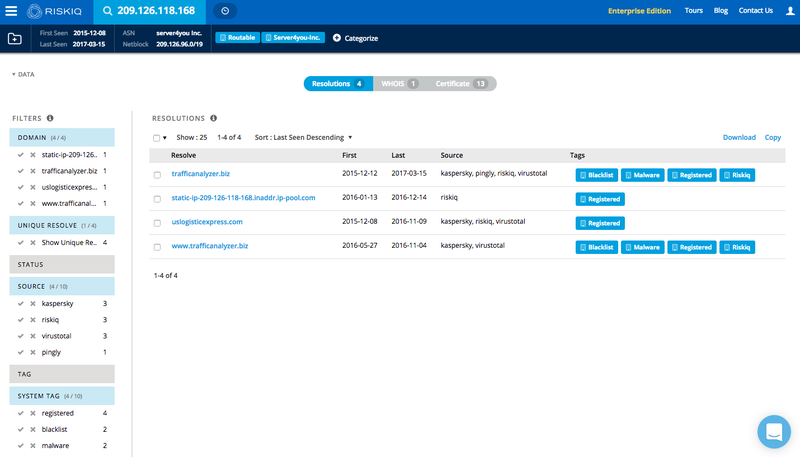Change the Show : 25 page size

(x=192, y=137)
